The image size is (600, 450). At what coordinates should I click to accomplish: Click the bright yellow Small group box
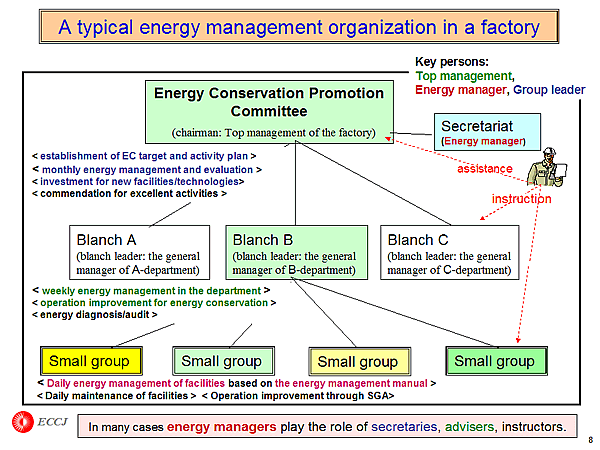pos(90,360)
